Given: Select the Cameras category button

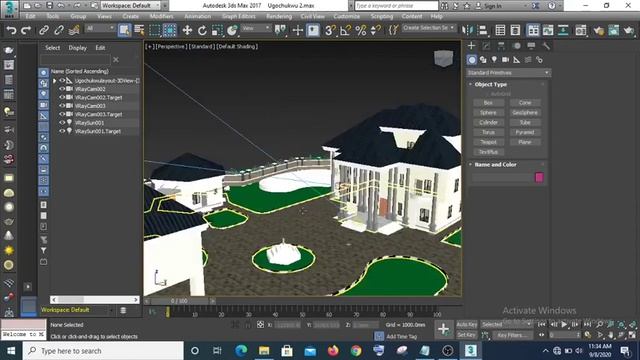Looking at the screenshot, I should click(x=505, y=60).
